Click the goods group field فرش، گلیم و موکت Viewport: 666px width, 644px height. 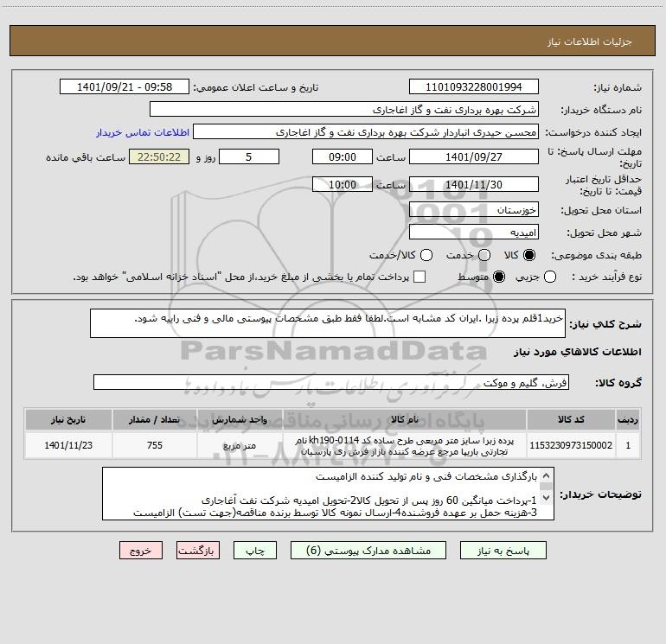[331, 382]
